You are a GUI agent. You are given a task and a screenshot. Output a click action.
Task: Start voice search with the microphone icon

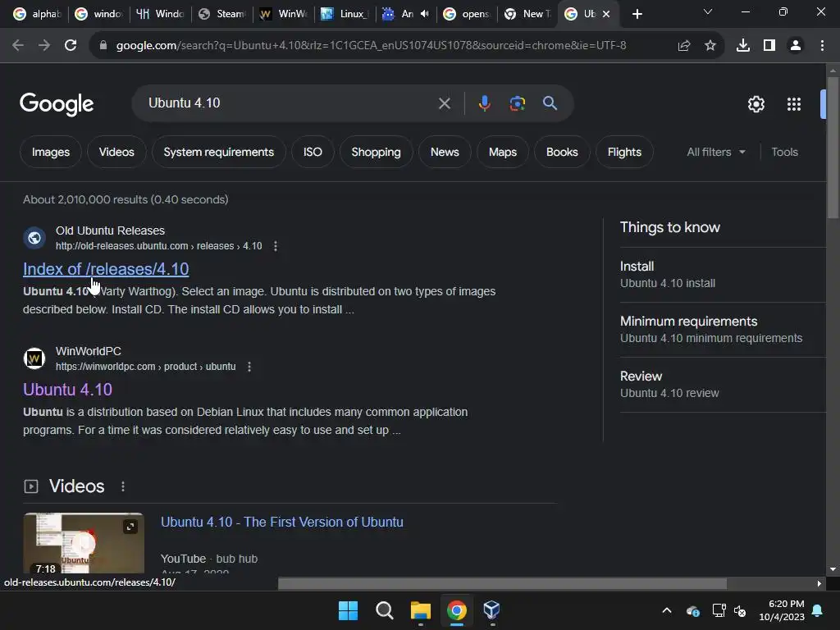tap(484, 103)
